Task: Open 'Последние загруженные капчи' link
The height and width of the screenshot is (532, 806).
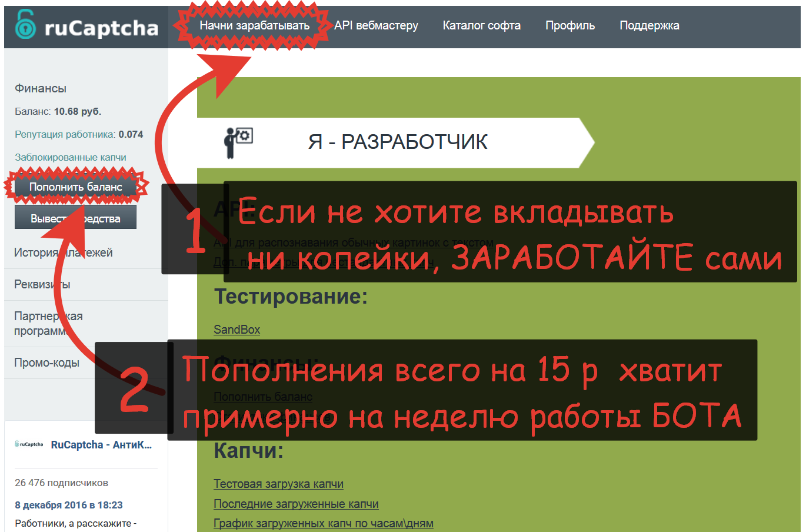Action: pyautogui.click(x=296, y=504)
